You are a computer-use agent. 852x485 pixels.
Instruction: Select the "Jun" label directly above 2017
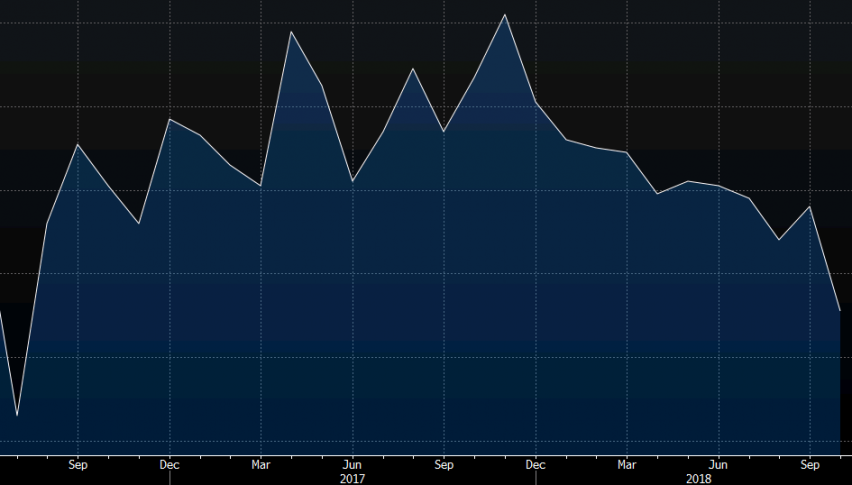coord(352,465)
